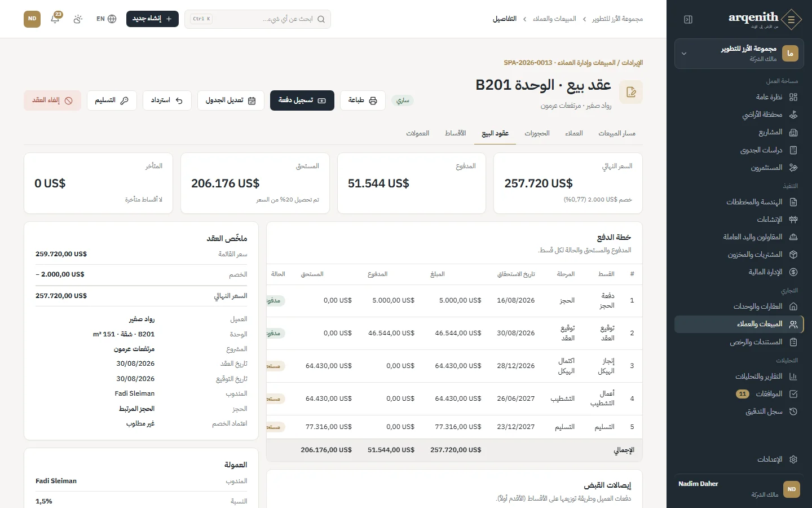The image size is (812, 508).
Task: Open المستثمرون investors in sidebar
Action: [739, 168]
